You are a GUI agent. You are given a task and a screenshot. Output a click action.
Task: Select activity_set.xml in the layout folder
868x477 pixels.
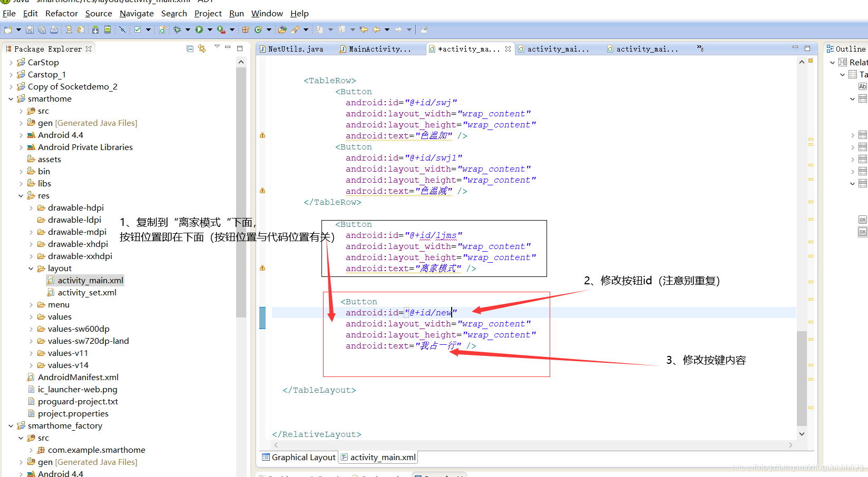point(87,292)
